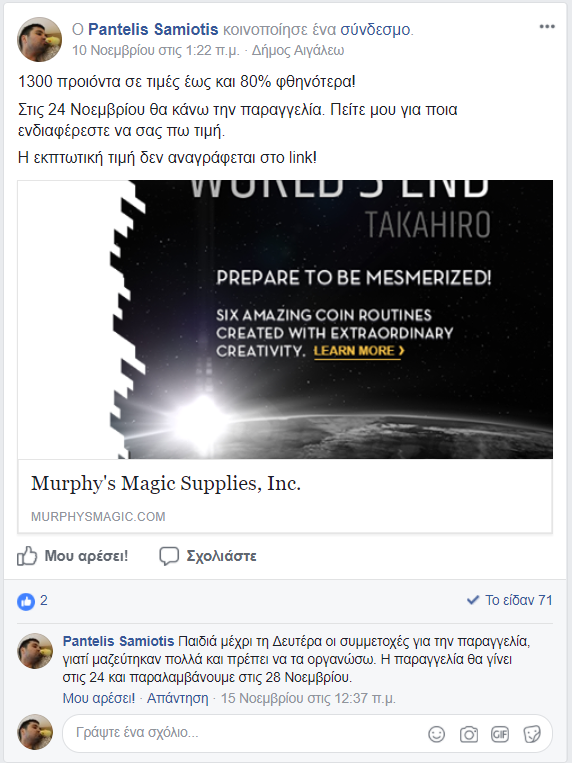Click the σύνδεσμο link in header

coord(375,29)
